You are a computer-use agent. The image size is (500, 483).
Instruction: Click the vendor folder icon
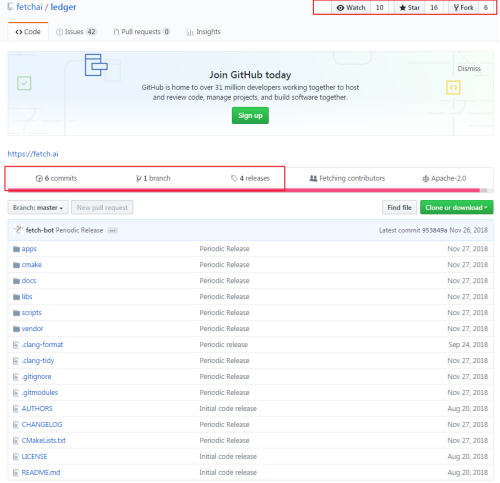point(16,329)
